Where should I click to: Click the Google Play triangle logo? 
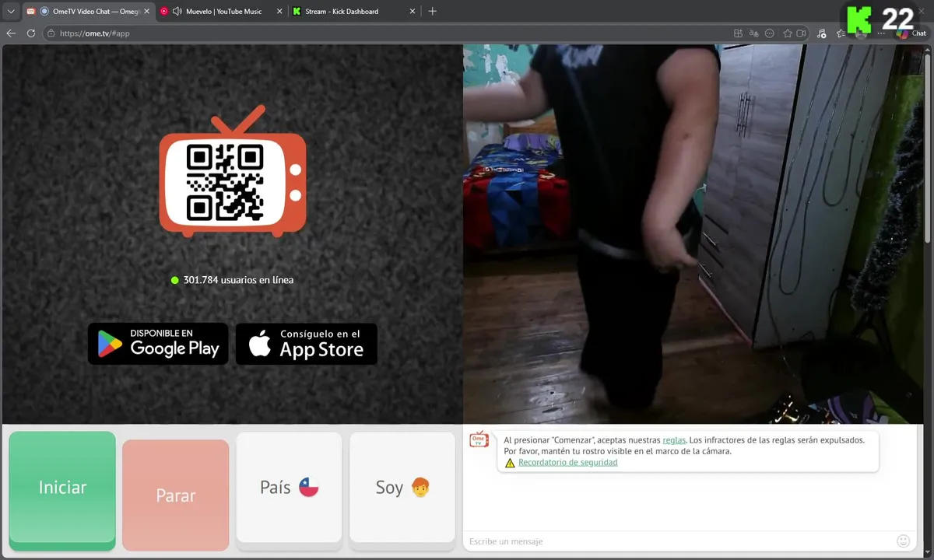point(110,344)
